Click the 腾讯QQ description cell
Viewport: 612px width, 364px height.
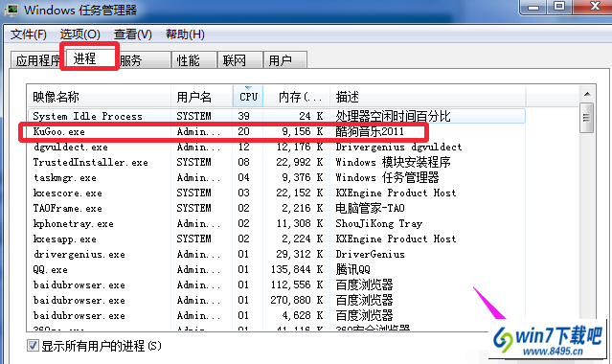click(352, 269)
